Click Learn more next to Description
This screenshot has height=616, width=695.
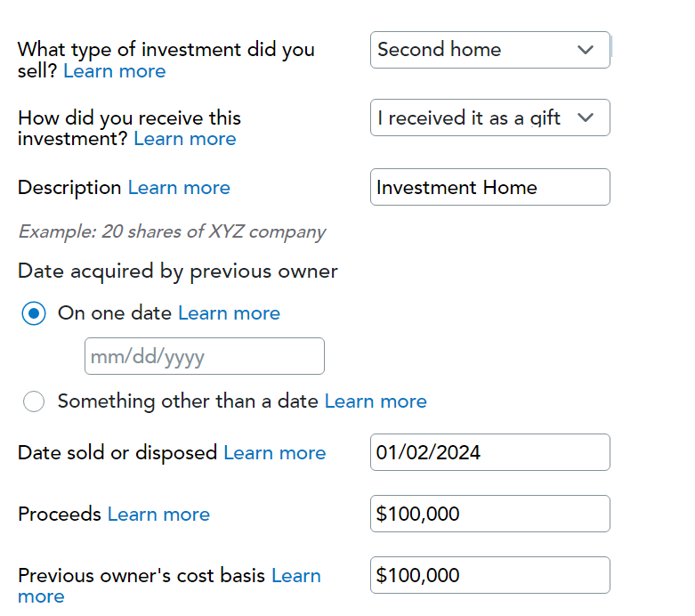pyautogui.click(x=179, y=188)
